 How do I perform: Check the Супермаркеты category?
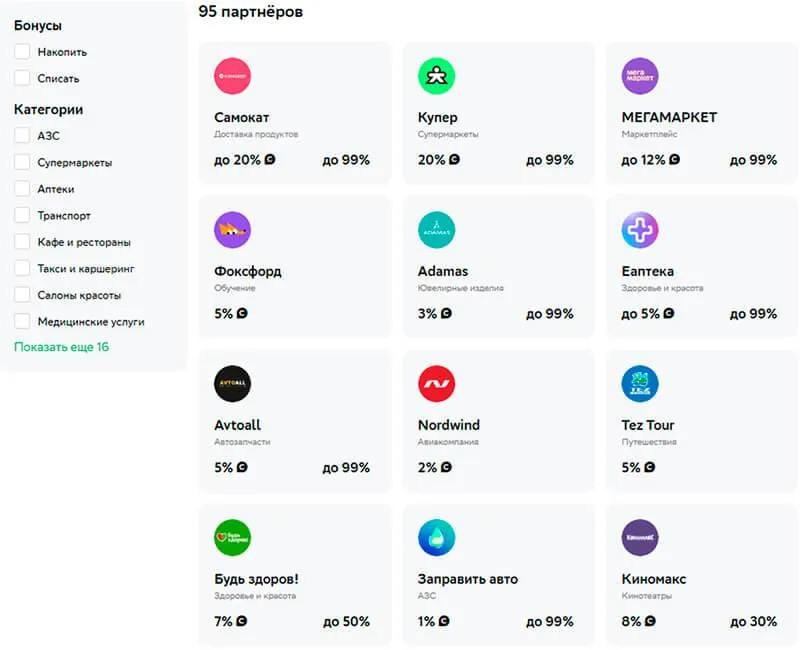point(22,162)
